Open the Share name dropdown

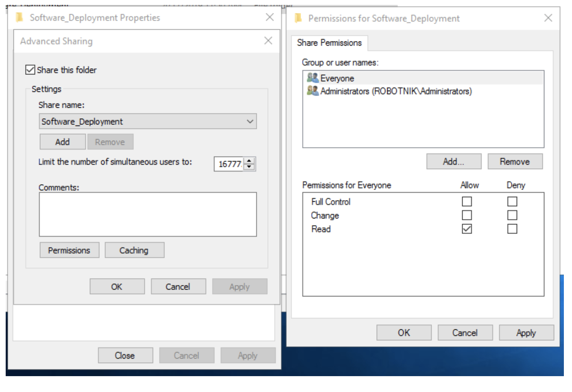tap(249, 121)
